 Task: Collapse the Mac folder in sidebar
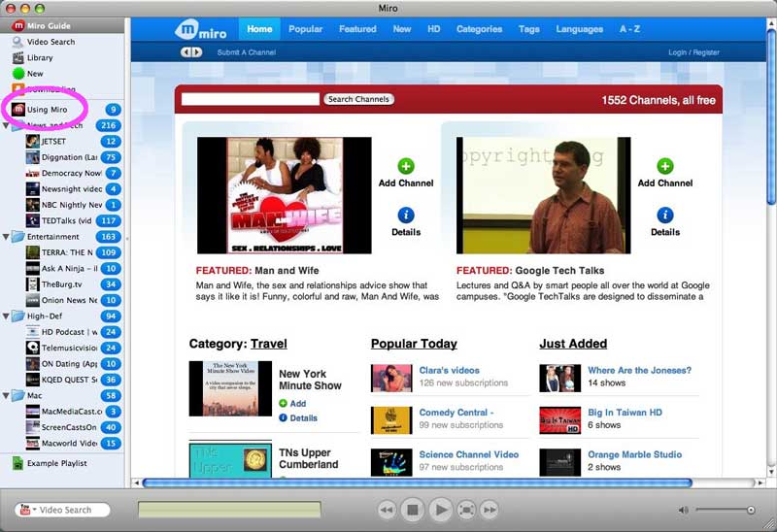coord(7,396)
